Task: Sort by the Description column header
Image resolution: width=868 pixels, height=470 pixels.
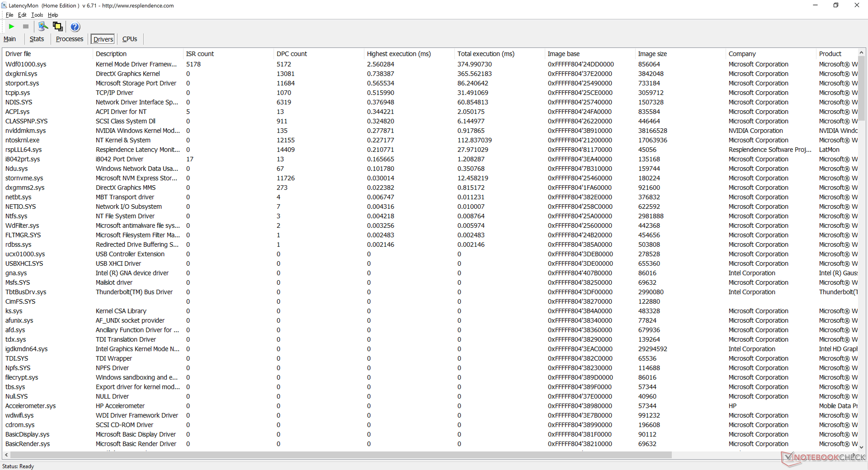Action: pos(137,54)
